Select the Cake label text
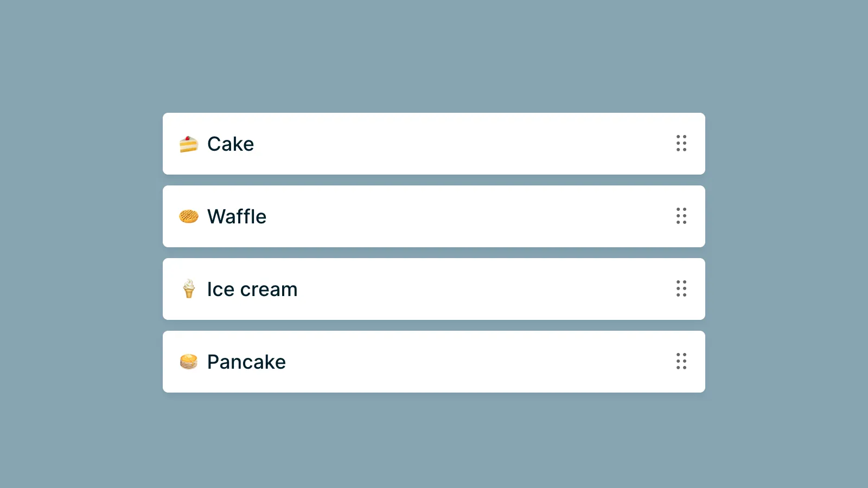 (x=230, y=144)
